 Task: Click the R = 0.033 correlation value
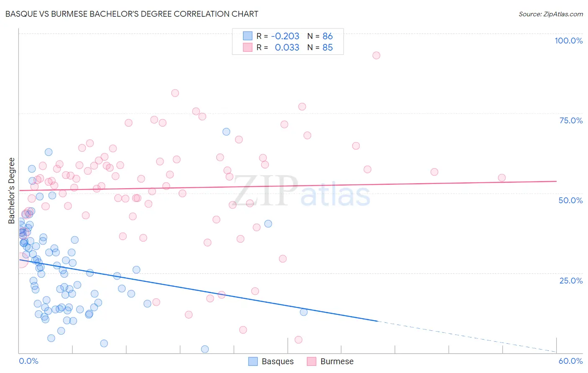point(278,47)
